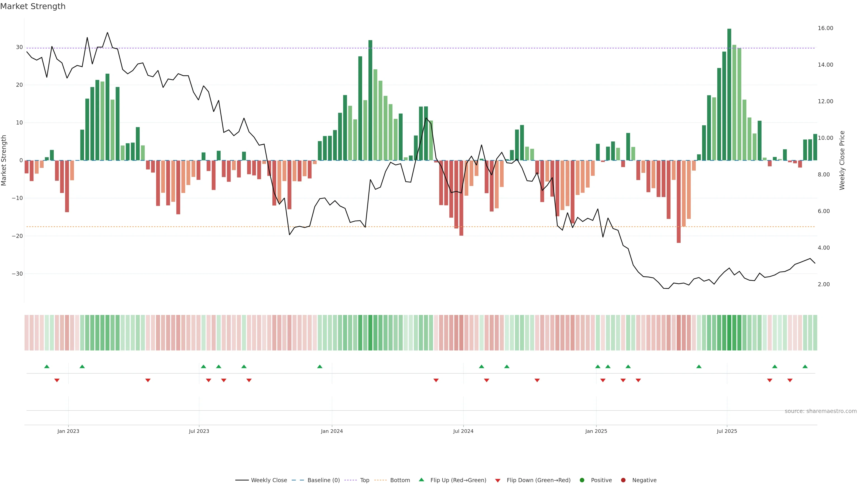
Task: Click the tallest green bar near Jul 2025
Action: click(x=729, y=94)
